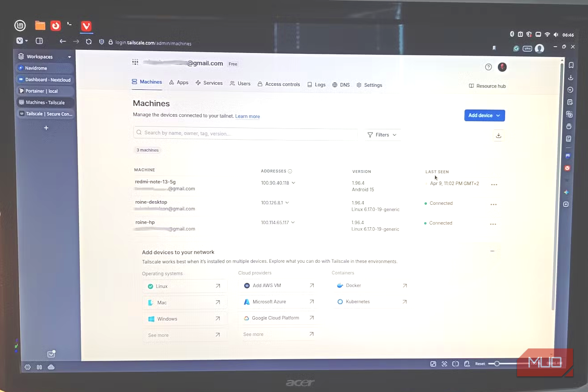Open the terminal from the taskbar
The image size is (588, 392).
(x=70, y=24)
